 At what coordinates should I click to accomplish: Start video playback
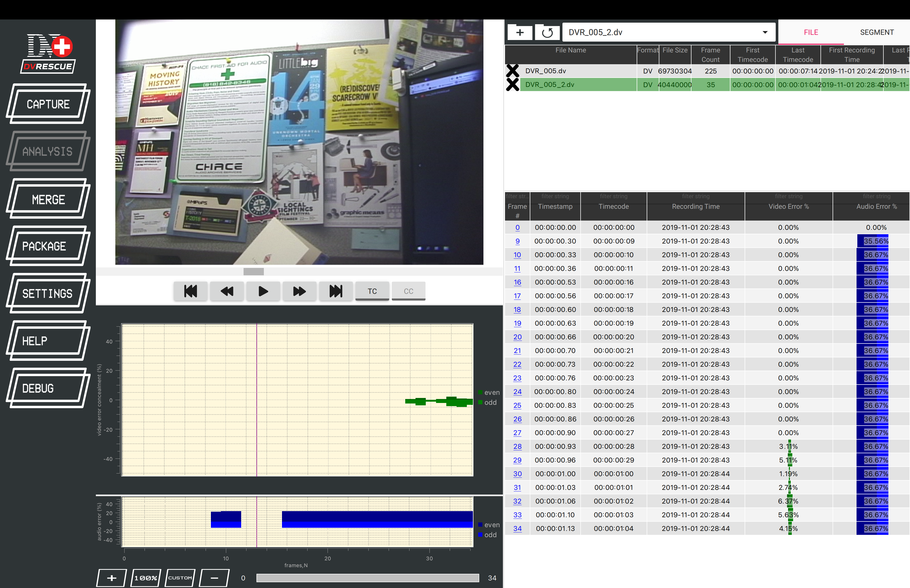(263, 291)
